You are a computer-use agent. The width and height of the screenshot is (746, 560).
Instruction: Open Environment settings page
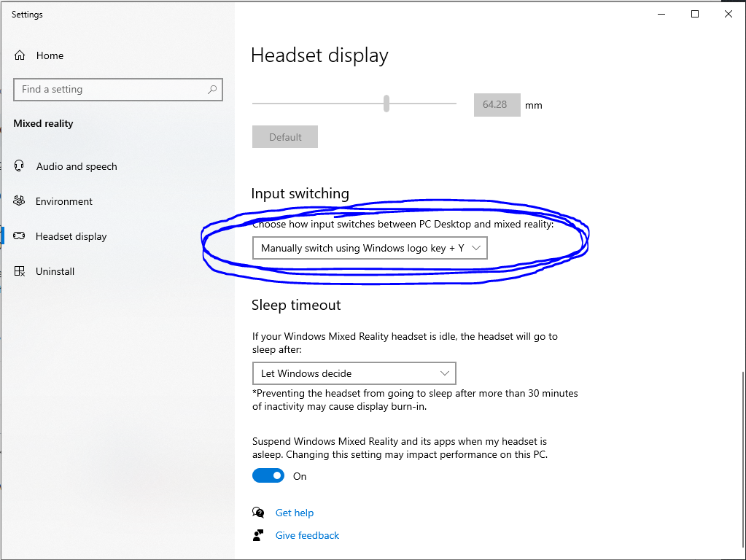coord(63,201)
